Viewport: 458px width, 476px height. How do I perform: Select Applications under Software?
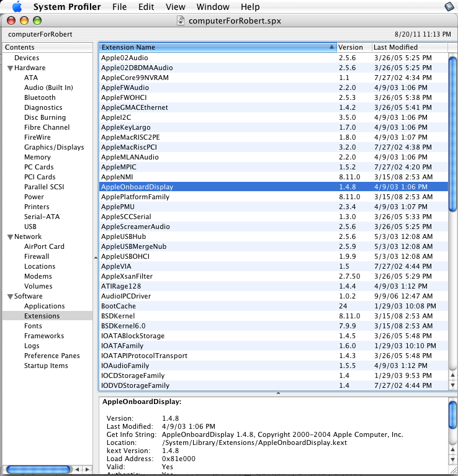pos(45,306)
